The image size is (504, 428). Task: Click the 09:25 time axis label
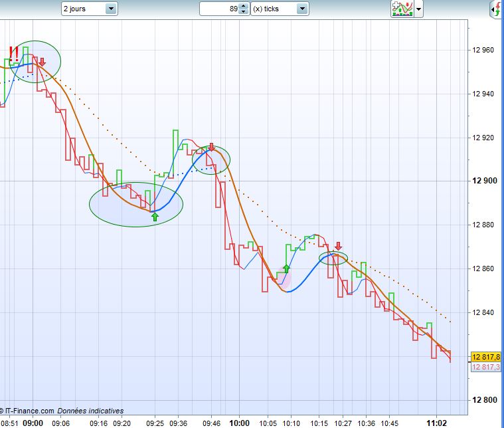click(155, 423)
